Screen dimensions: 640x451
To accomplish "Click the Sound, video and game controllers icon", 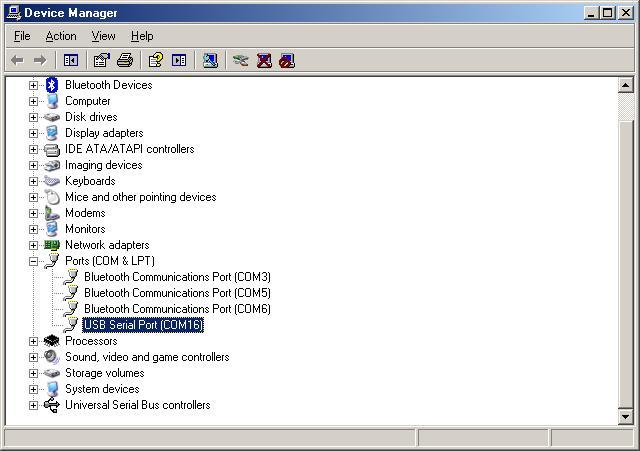I will [51, 357].
